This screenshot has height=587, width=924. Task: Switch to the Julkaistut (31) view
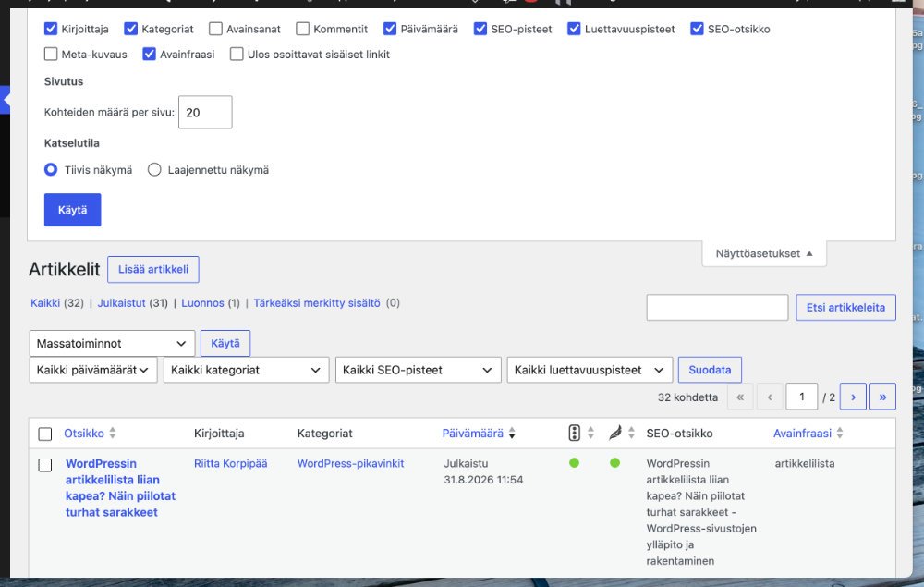click(121, 303)
